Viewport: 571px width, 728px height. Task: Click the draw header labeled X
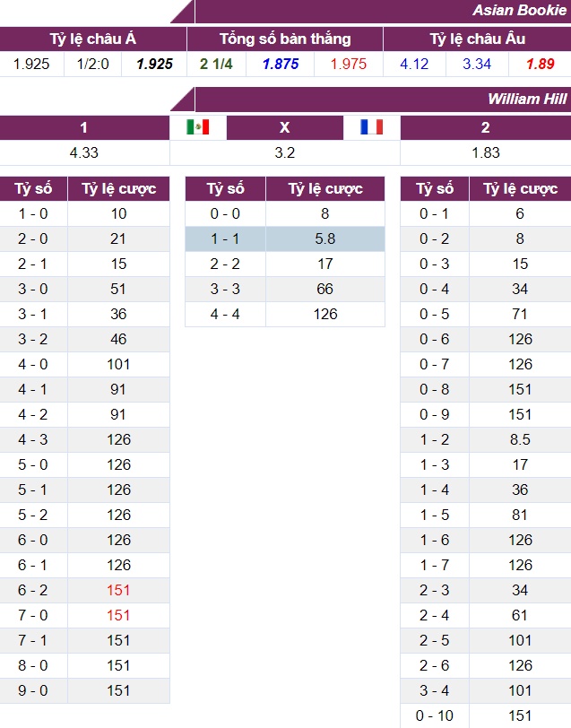pos(285,127)
